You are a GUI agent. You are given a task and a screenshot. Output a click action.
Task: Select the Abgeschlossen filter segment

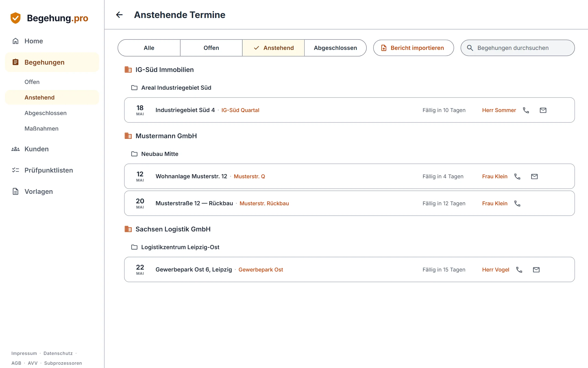pos(335,48)
